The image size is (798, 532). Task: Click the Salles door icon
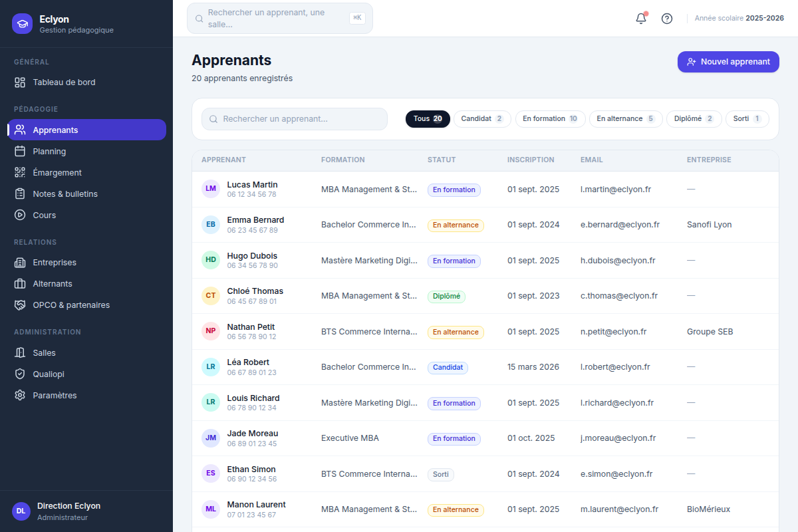[20, 352]
